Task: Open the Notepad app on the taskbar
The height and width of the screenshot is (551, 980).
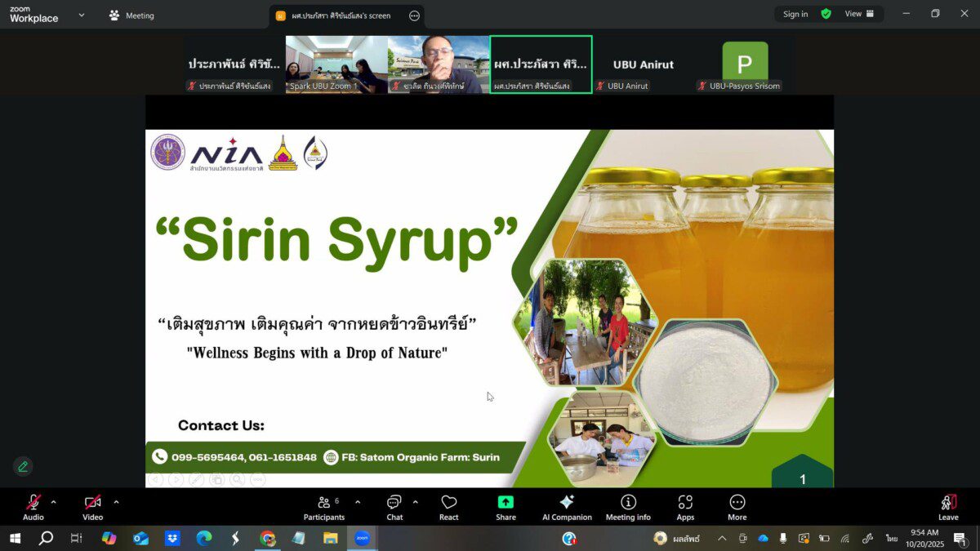Action: 299,538
